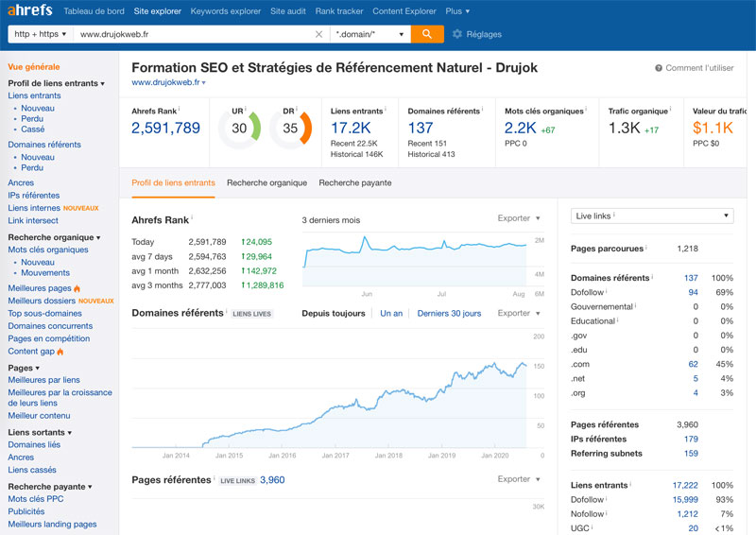Open Mots clés PPC in sidebar

click(36, 499)
